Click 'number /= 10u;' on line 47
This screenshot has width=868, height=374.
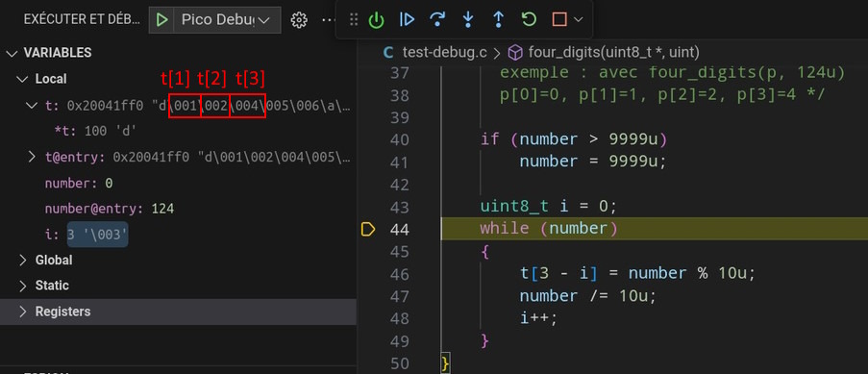pyautogui.click(x=587, y=296)
